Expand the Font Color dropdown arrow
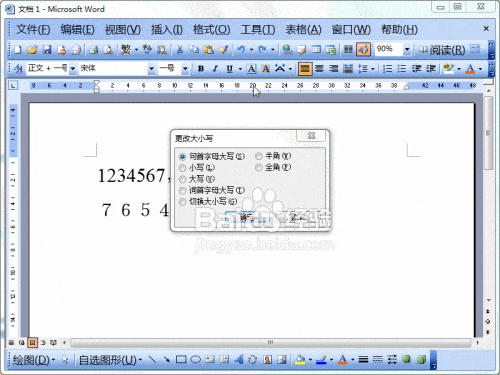Screen dimensions: 500x375 [x=480, y=69]
